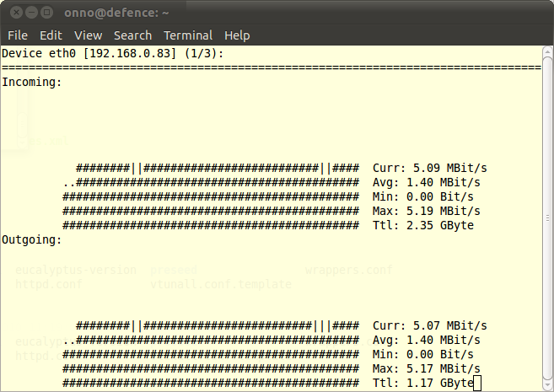Open the Edit menu
This screenshot has height=392, width=554.
[x=51, y=35]
